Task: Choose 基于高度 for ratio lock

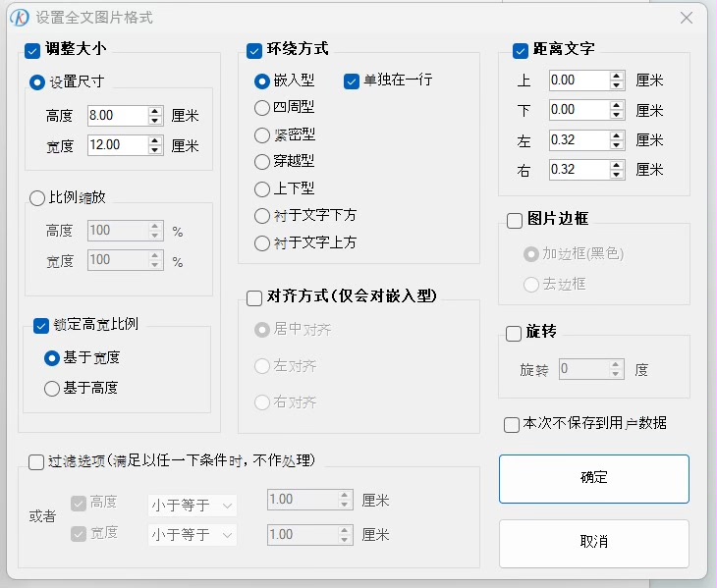Action: click(x=52, y=389)
